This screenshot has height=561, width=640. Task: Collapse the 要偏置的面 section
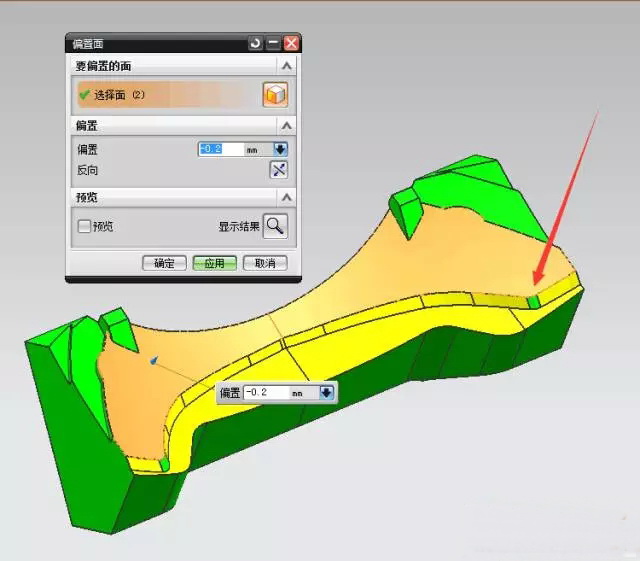(x=287, y=66)
